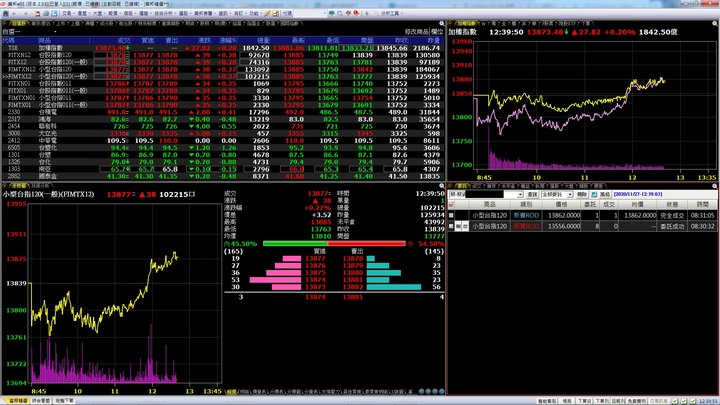Click the ask price 13878 in the order book
Screen dimensions: 720x405
[353, 259]
